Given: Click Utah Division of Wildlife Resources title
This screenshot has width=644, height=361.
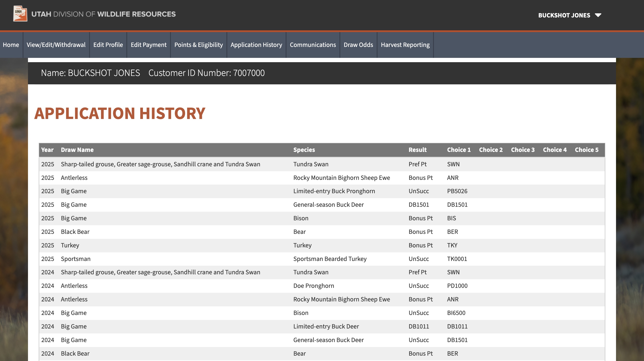Looking at the screenshot, I should point(104,14).
